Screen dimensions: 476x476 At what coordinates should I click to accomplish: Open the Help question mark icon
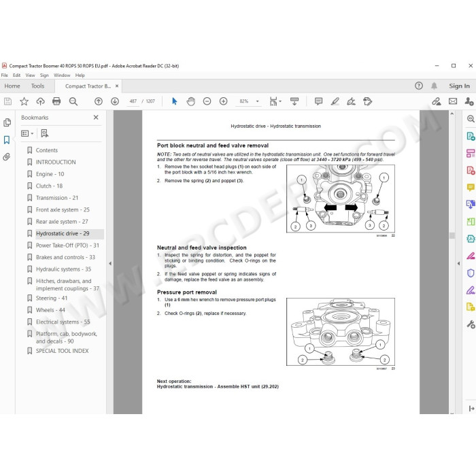pos(419,86)
